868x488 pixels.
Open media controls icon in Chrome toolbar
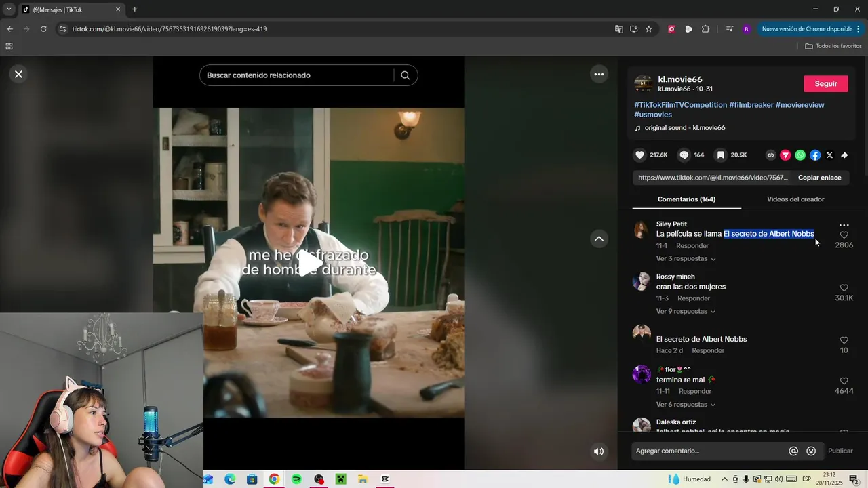coord(730,29)
